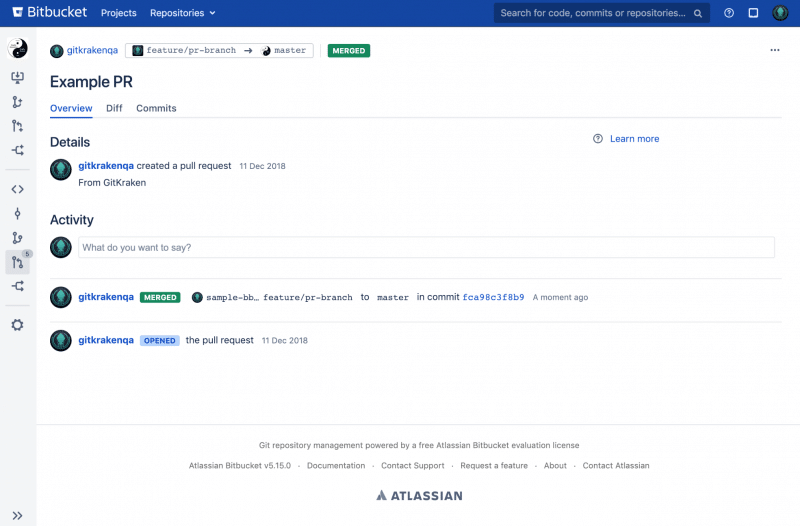Open gitkrakenqa author link beside branch info
The image size is (800, 526).
coord(92,50)
